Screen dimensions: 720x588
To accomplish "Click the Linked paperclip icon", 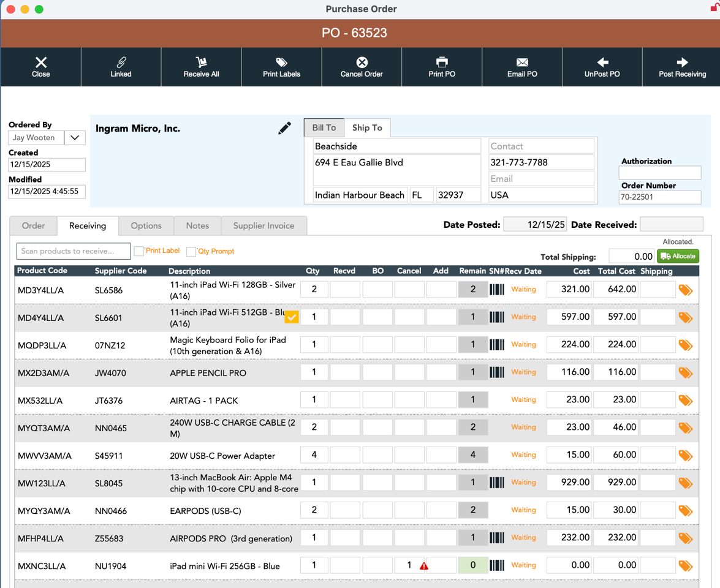I will [x=121, y=62].
